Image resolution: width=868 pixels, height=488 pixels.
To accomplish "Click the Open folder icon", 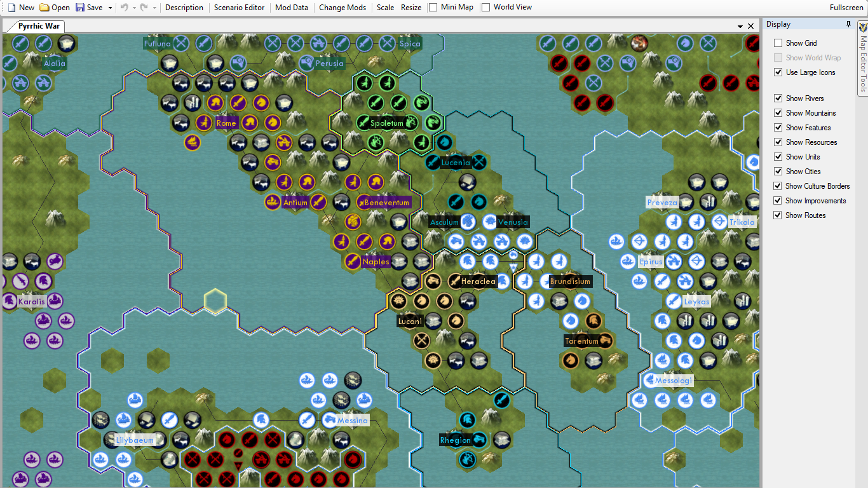I will (44, 8).
